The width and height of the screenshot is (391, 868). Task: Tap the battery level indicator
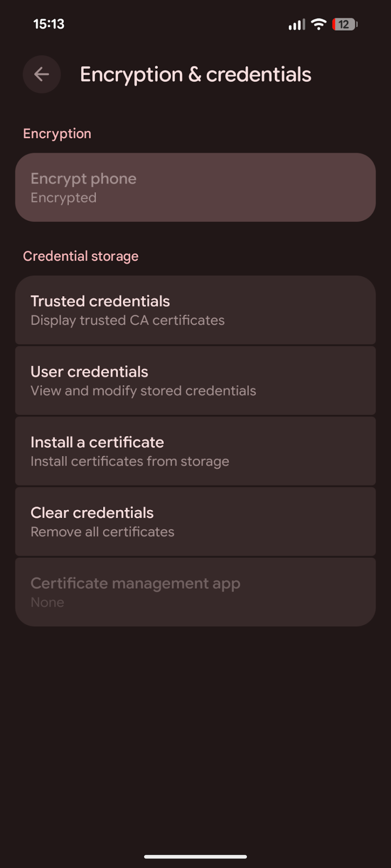tap(345, 24)
